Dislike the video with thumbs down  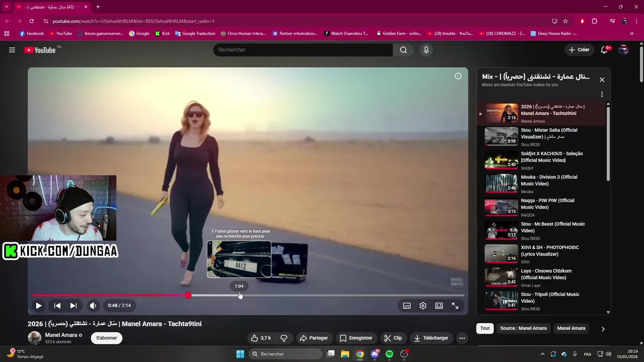coord(284,338)
